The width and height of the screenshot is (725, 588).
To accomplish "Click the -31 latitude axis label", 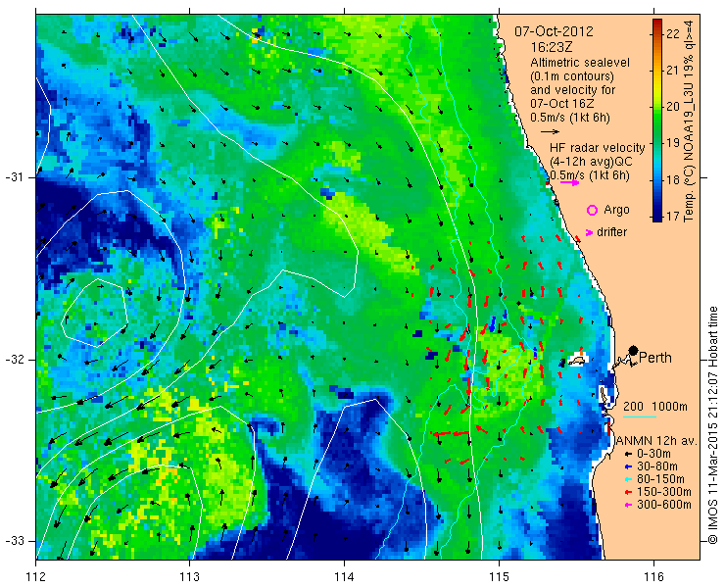I will pos(14,177).
